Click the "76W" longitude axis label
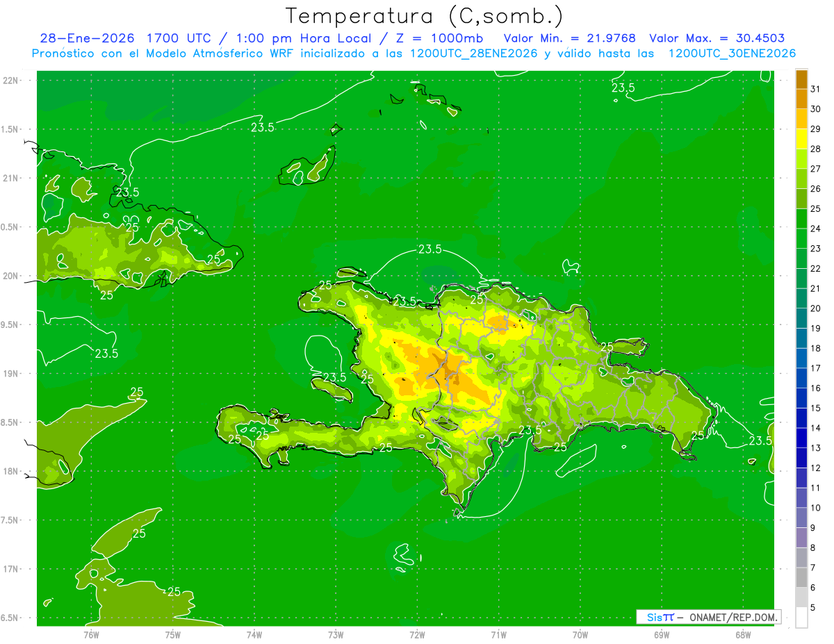The height and width of the screenshot is (644, 834). click(91, 635)
